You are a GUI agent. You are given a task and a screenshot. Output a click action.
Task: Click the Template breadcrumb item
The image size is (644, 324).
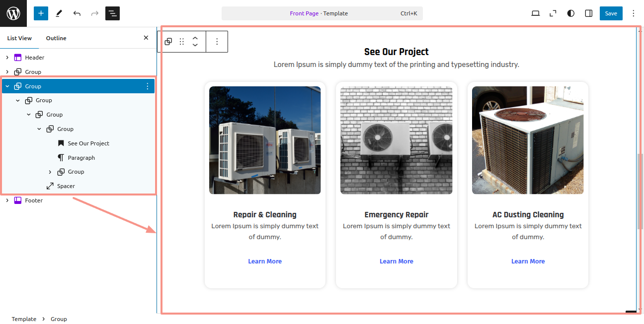pyautogui.click(x=24, y=319)
